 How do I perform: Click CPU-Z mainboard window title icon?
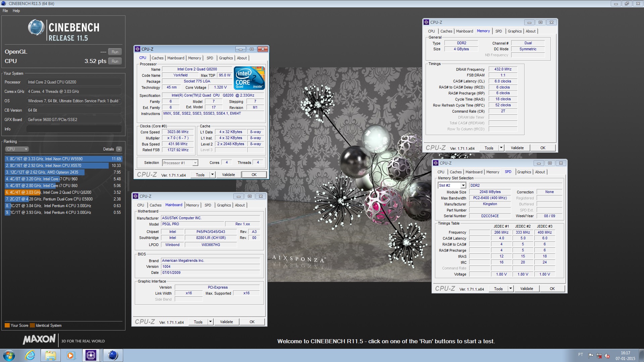[x=136, y=196]
